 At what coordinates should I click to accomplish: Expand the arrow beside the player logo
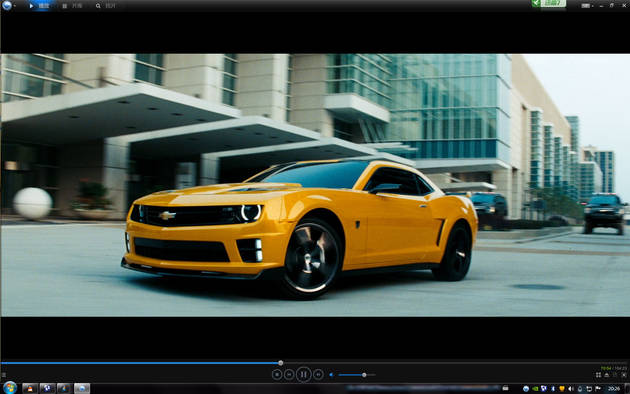coord(15,6)
